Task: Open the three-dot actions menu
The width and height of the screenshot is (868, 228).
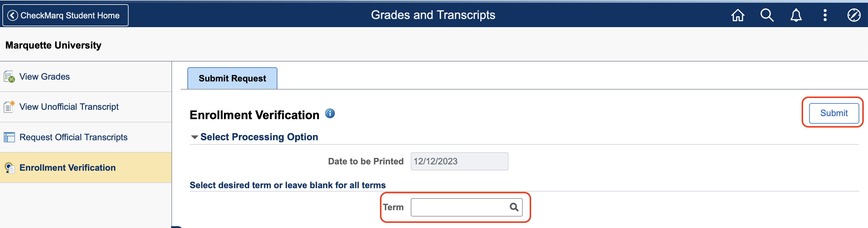Action: [825, 15]
